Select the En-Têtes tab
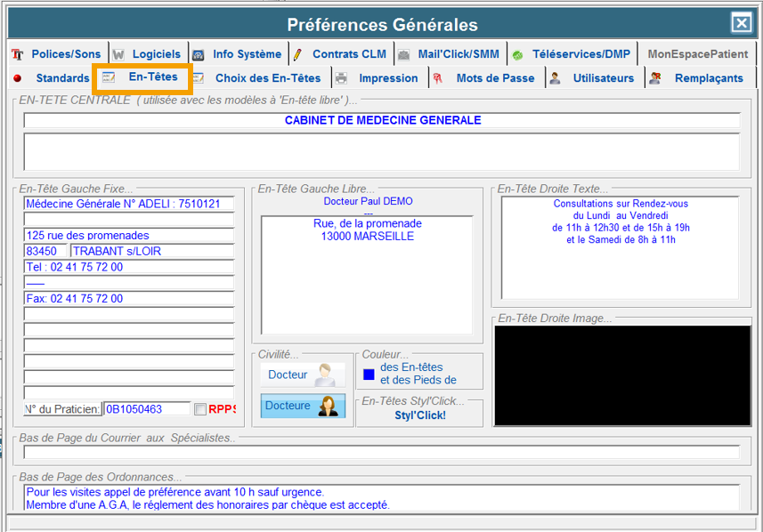Image resolution: width=763 pixels, height=532 pixels. click(142, 77)
